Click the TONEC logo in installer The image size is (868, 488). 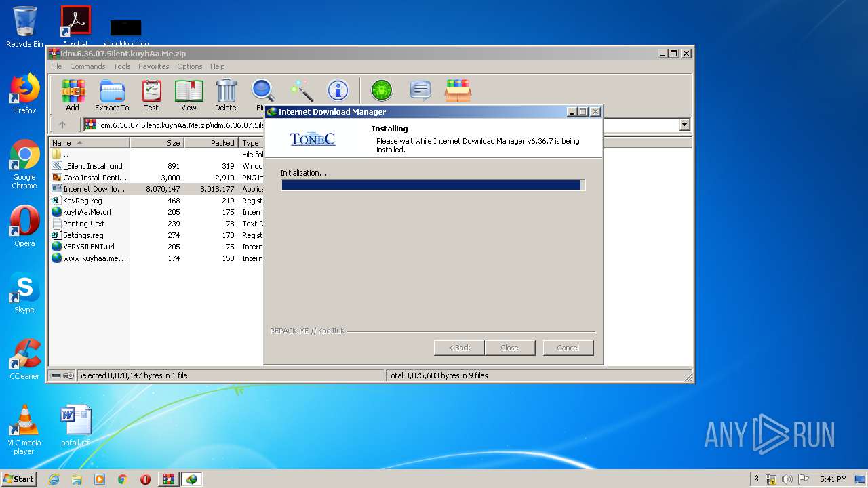click(313, 139)
